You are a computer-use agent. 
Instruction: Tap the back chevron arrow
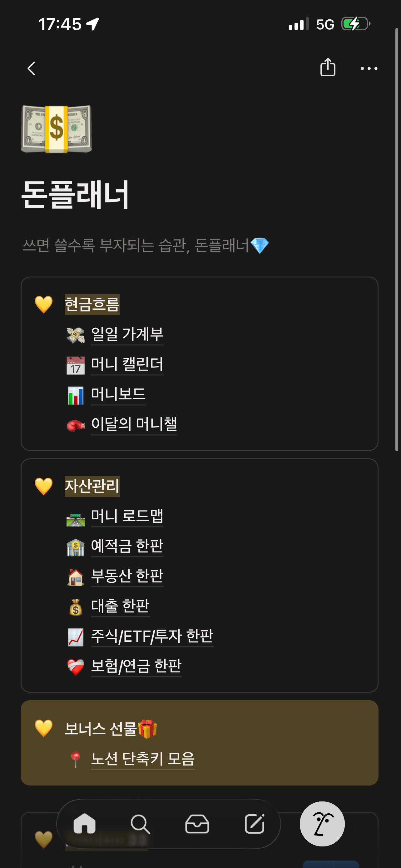[31, 68]
